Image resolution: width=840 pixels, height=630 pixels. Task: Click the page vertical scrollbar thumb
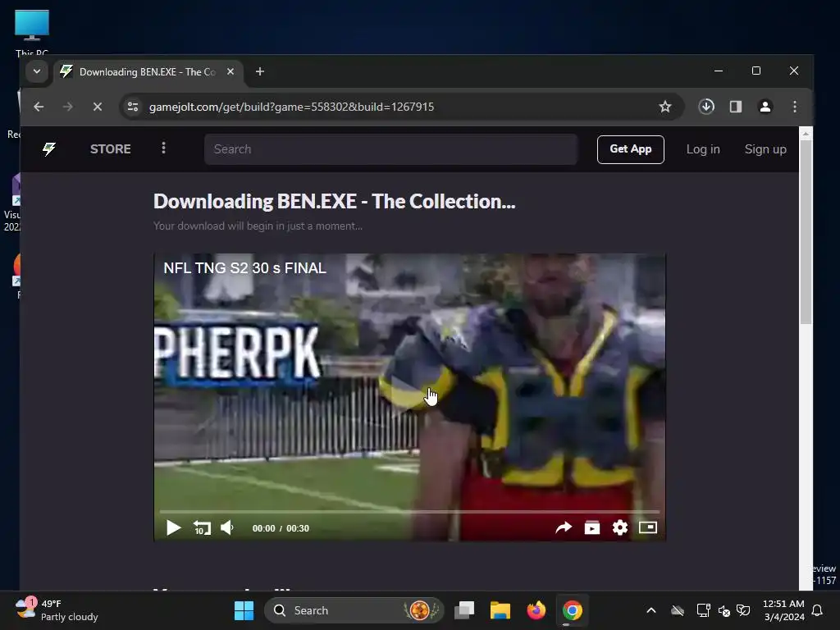coord(806,231)
